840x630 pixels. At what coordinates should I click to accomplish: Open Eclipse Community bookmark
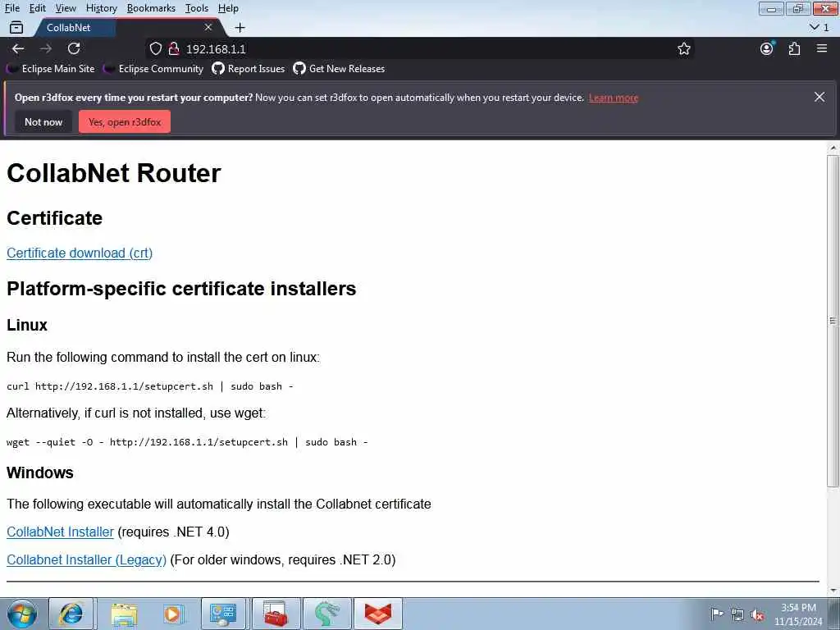coord(154,69)
